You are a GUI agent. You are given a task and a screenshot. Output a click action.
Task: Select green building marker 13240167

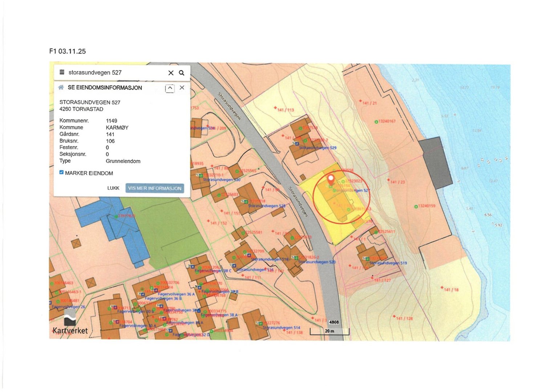[376, 122]
